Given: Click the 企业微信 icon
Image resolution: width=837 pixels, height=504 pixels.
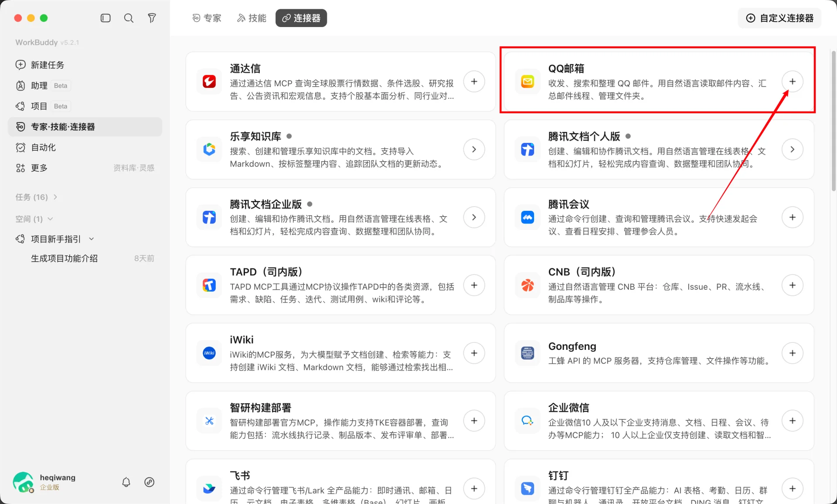Looking at the screenshot, I should coord(527,421).
